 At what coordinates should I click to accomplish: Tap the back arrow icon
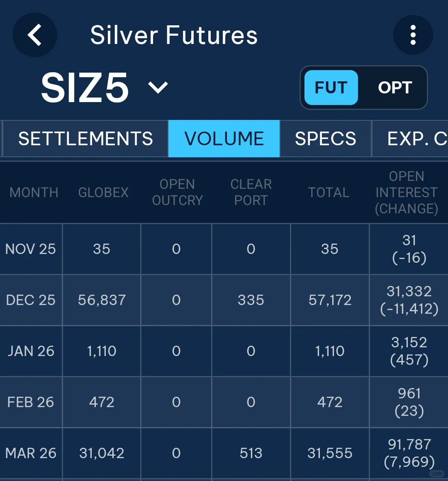(x=35, y=35)
